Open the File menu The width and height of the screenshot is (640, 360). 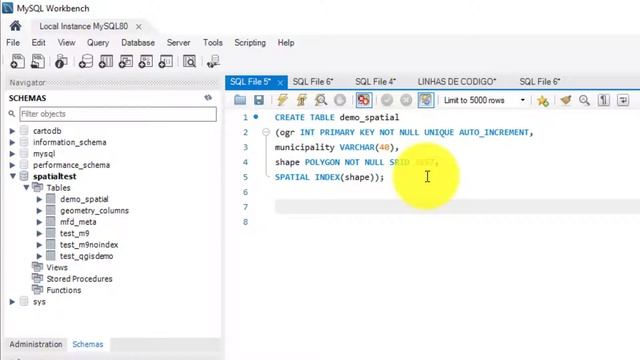[x=13, y=42]
